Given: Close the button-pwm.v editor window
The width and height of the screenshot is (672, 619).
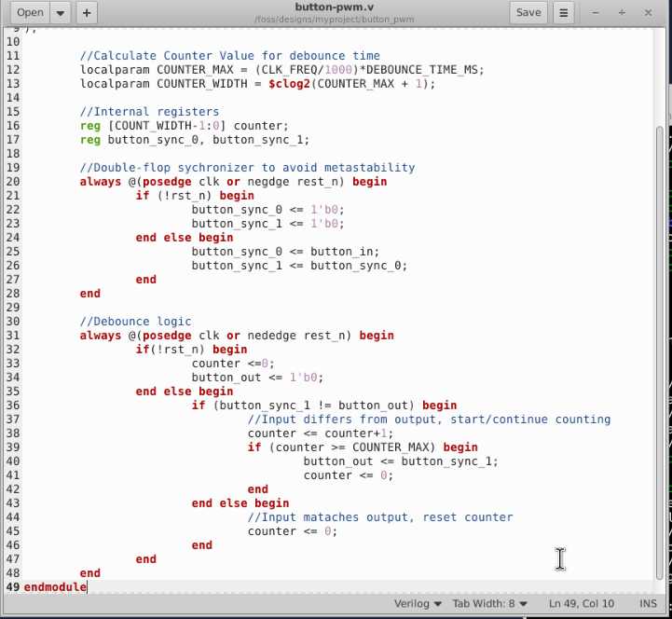Looking at the screenshot, I should (650, 12).
